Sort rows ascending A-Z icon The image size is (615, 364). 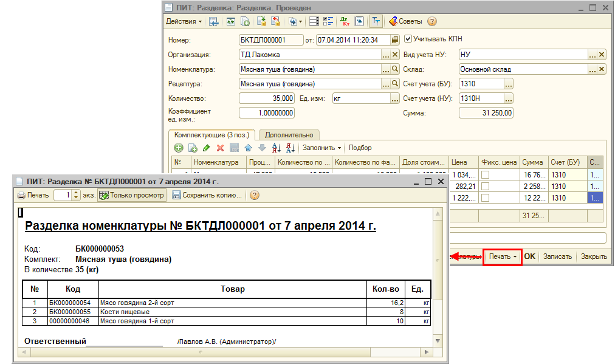point(276,148)
